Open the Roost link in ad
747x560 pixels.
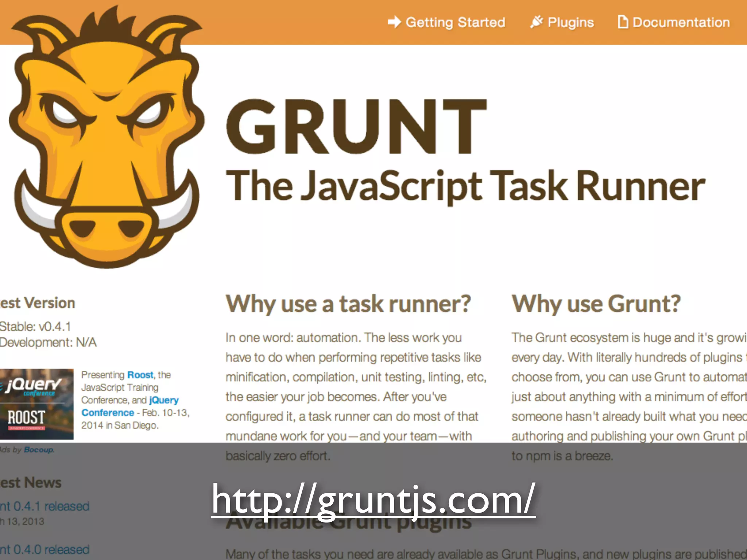[140, 375]
